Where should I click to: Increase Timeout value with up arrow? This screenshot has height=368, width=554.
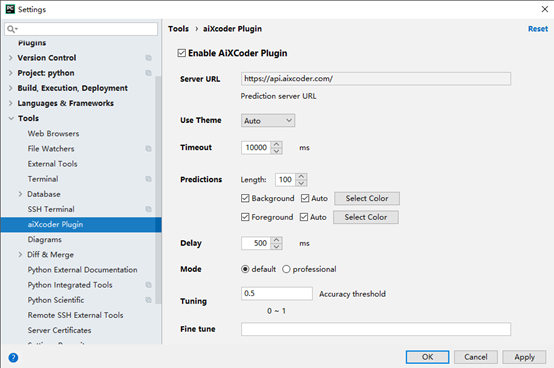click(277, 144)
